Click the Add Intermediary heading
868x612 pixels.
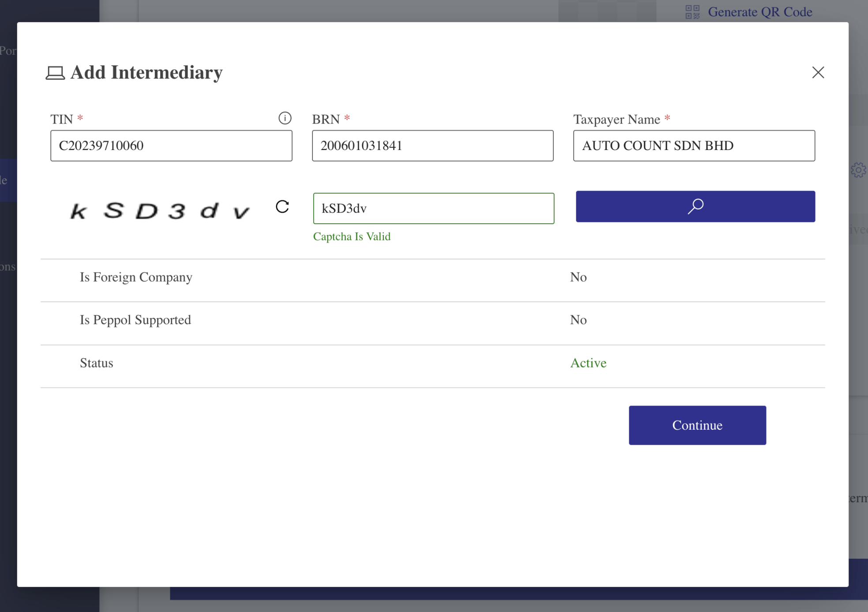tap(147, 73)
